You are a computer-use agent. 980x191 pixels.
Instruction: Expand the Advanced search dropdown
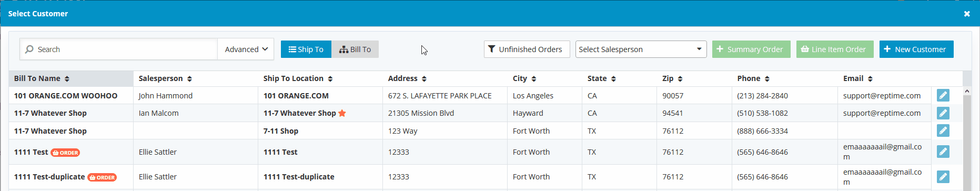tap(246, 49)
